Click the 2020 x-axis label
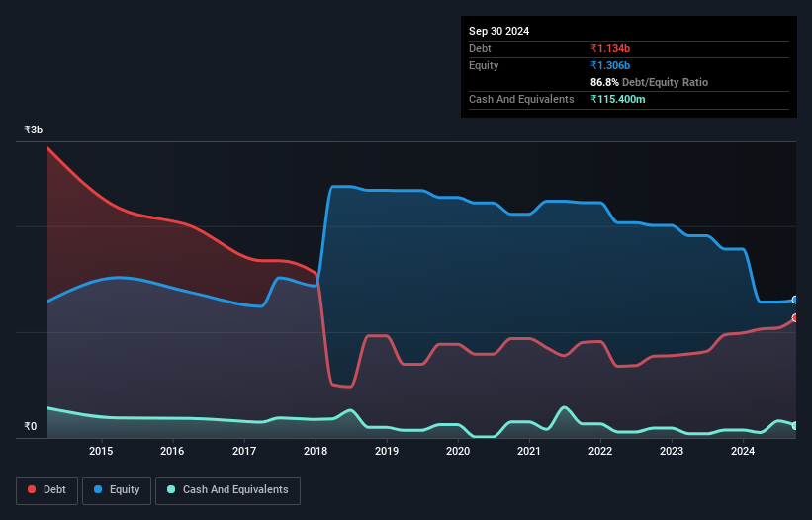The width and height of the screenshot is (812, 520). [458, 451]
